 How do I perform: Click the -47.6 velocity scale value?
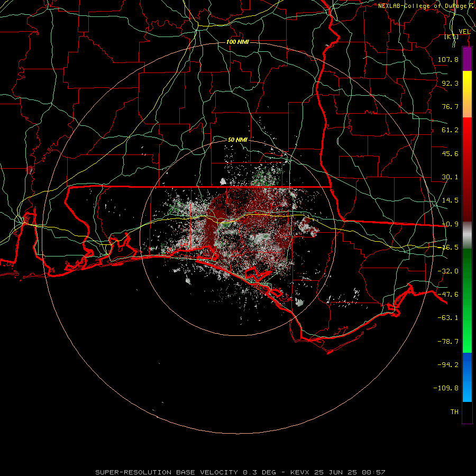(448, 295)
